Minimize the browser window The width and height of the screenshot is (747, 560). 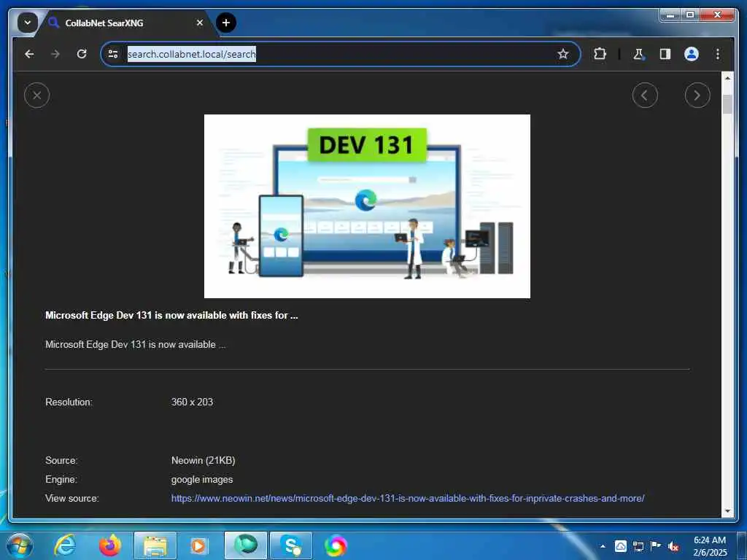click(x=670, y=15)
